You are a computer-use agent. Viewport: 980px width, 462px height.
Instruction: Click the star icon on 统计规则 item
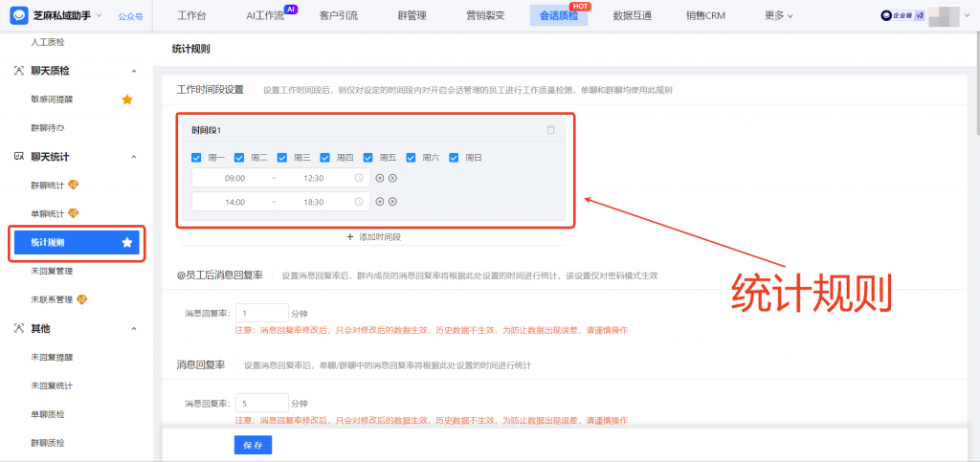coord(127,243)
